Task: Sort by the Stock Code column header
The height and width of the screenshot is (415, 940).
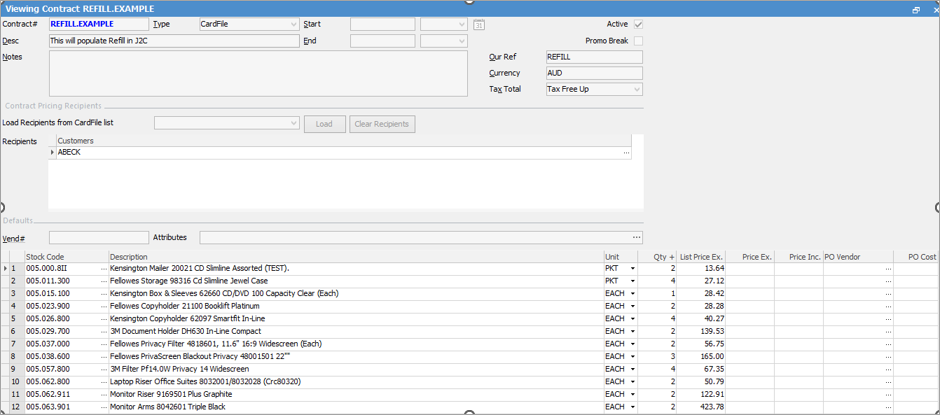Action: tap(60, 257)
